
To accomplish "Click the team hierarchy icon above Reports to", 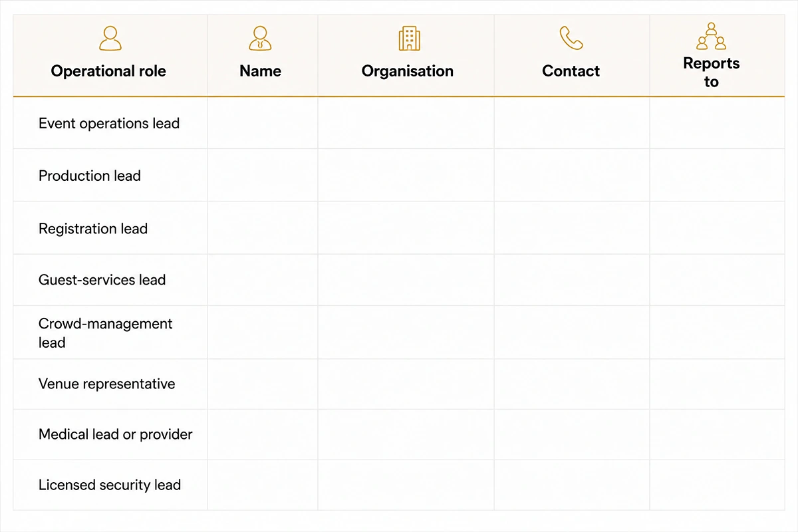I will click(712, 36).
